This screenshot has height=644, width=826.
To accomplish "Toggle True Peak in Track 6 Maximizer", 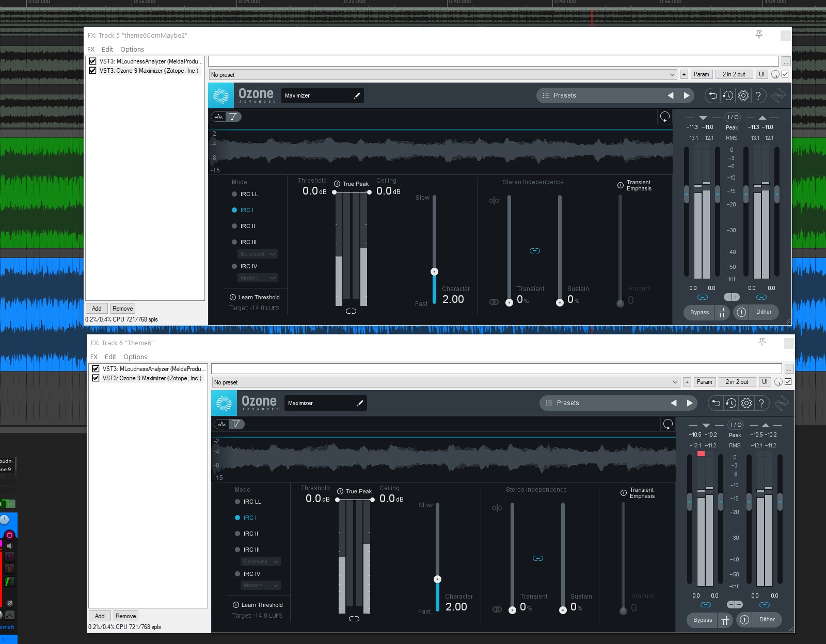I will [x=355, y=491].
